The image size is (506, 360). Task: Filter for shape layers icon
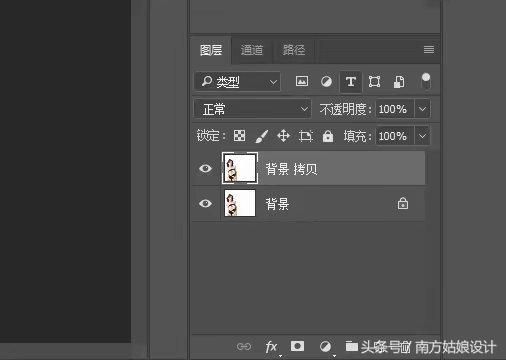tap(374, 82)
